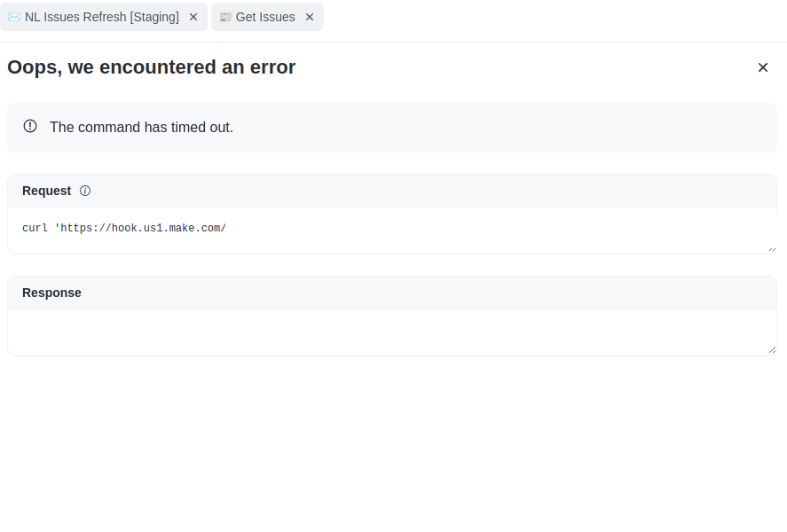This screenshot has height=532, width=787.
Task: Click inside the empty Response text area
Action: pos(390,332)
